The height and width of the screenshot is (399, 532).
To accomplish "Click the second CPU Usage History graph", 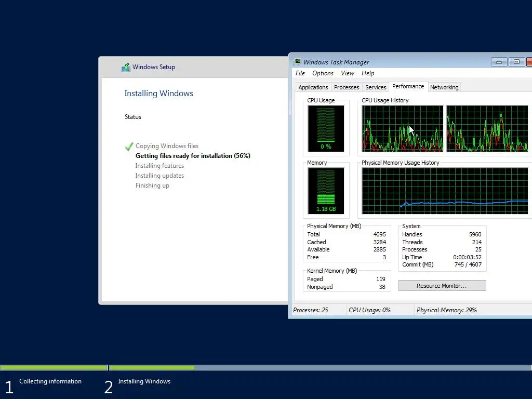I will pyautogui.click(x=487, y=129).
